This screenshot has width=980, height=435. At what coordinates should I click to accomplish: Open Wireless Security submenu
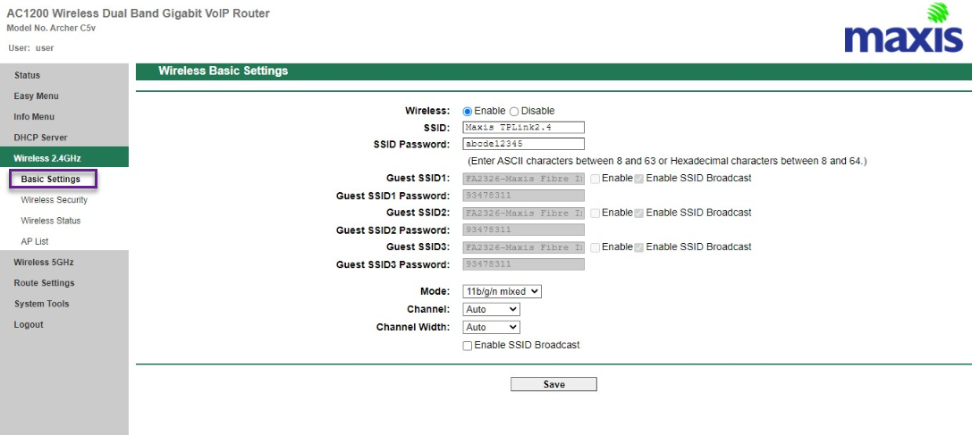point(55,200)
